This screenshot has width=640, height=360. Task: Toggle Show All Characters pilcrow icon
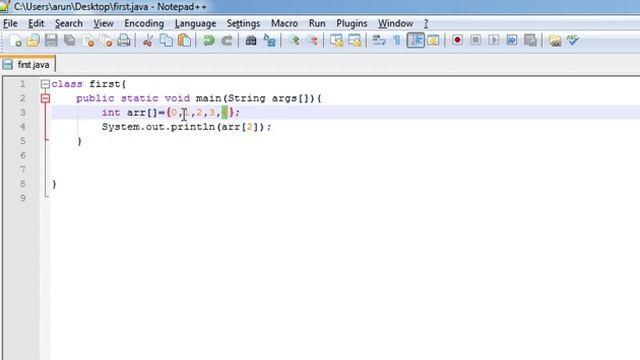(397, 40)
